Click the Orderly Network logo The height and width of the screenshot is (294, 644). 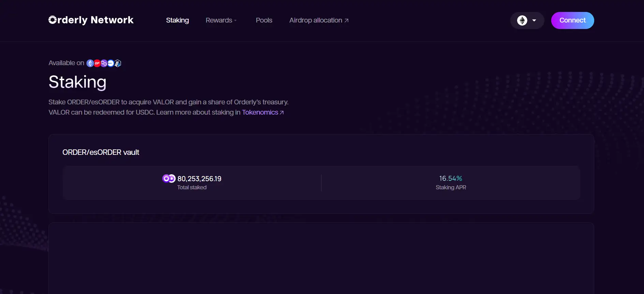91,20
